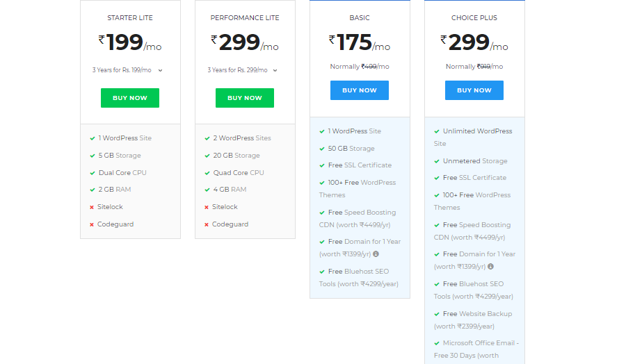This screenshot has width=626, height=364.
Task: Click 'Codeguard' text in Performance Lite
Action: pyautogui.click(x=230, y=224)
